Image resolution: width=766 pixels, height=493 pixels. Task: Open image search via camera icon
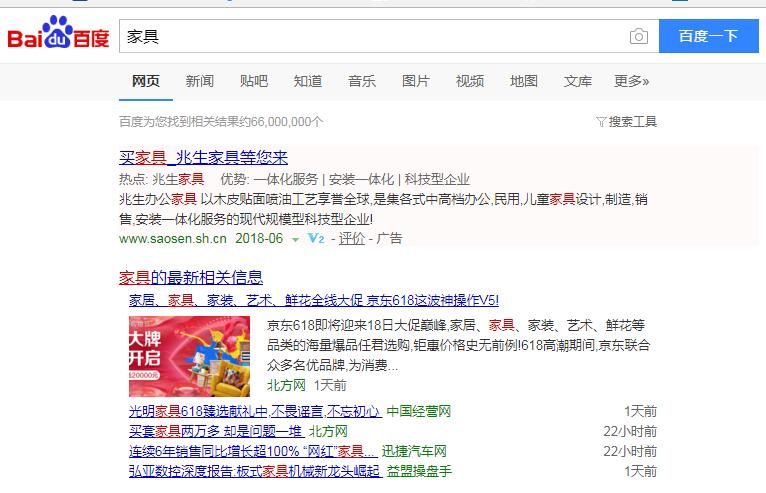(638, 36)
